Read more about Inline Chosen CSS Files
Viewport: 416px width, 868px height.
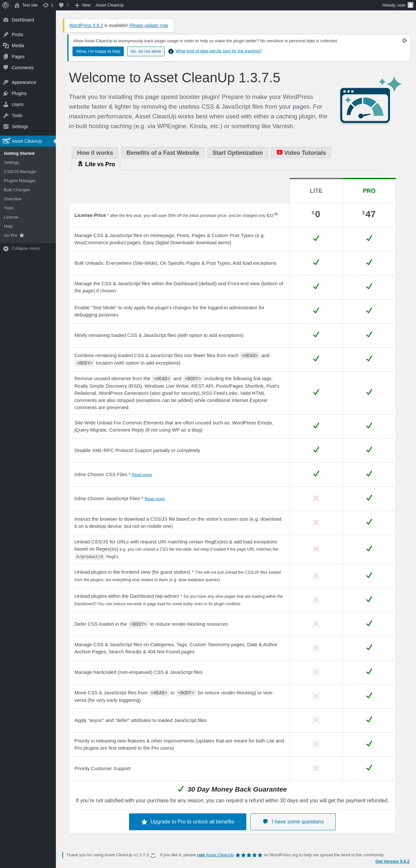pyautogui.click(x=142, y=474)
